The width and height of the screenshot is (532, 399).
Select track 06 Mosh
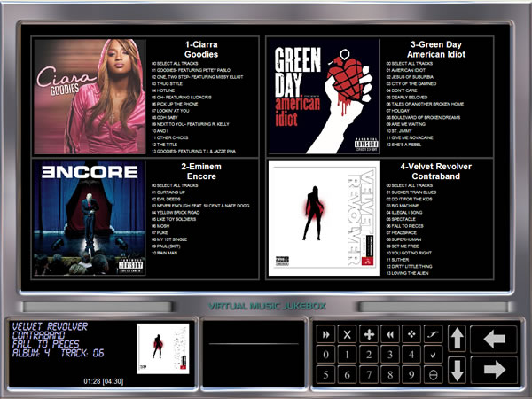[x=160, y=226]
